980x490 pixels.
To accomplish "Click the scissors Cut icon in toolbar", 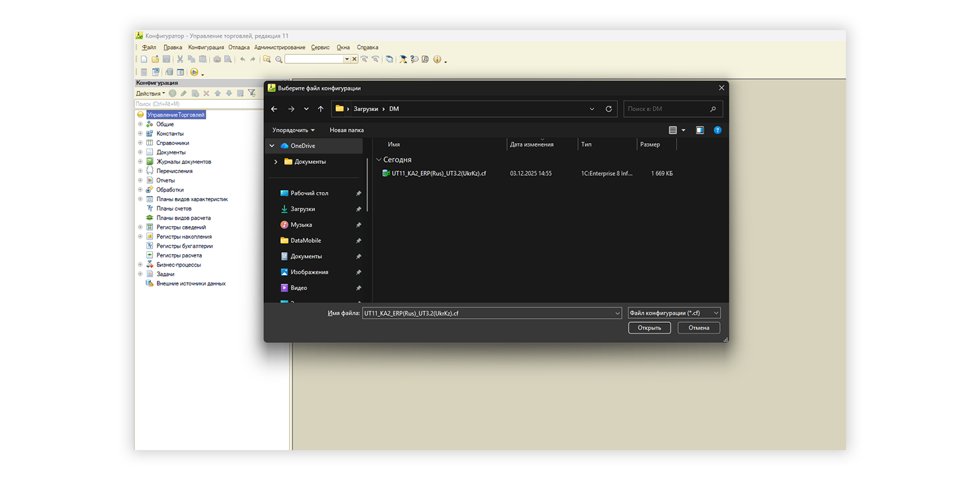I will (180, 59).
